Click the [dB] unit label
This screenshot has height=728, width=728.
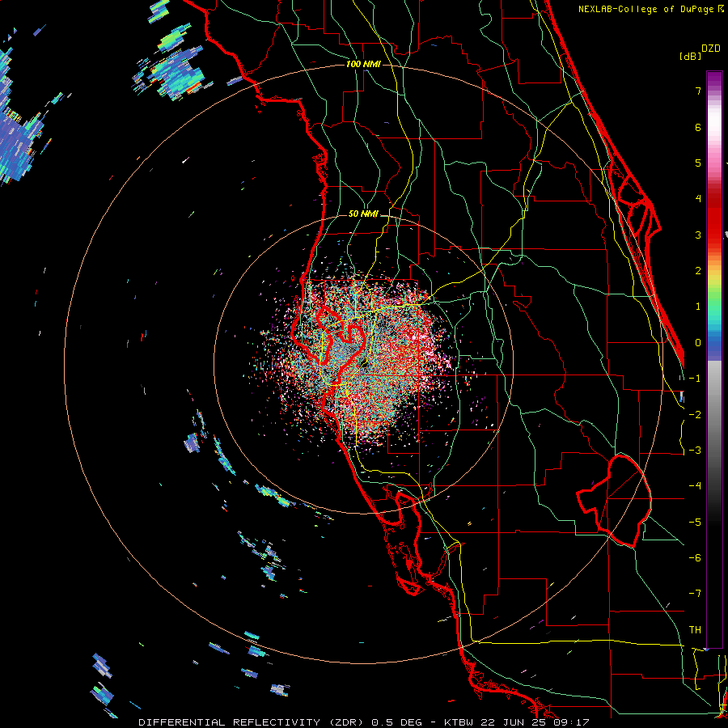690,56
